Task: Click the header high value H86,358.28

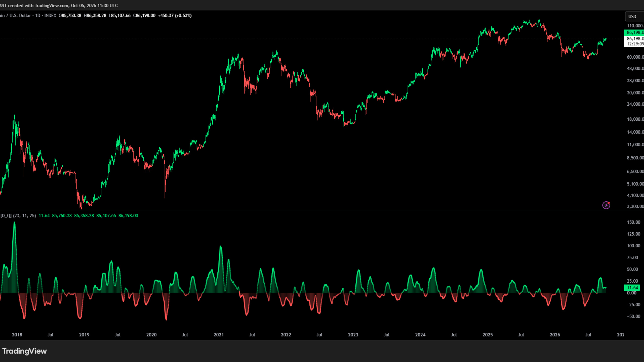Action: (x=95, y=16)
